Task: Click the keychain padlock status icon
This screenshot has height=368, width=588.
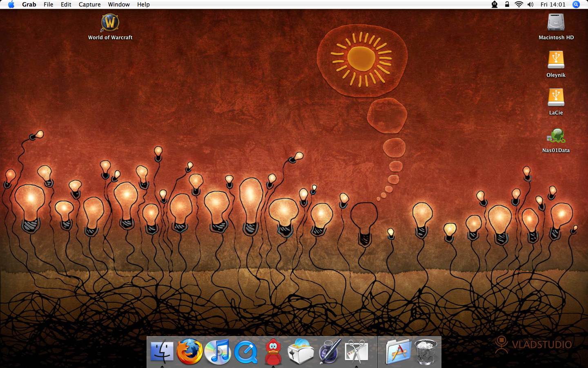Action: [507, 4]
